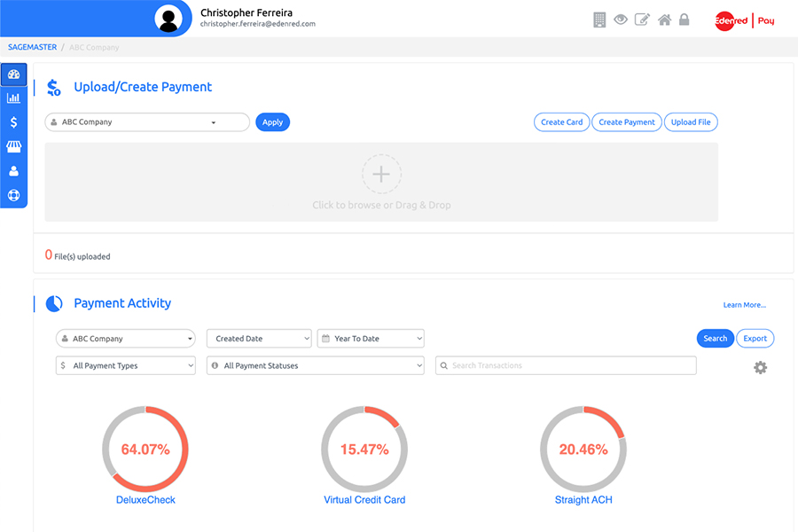Click the Search Transactions input field
Image resolution: width=798 pixels, height=532 pixels.
tap(566, 365)
